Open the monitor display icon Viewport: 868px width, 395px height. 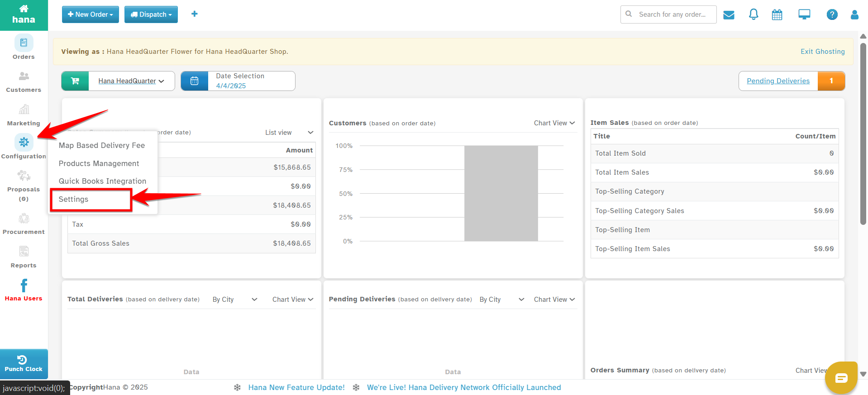coord(804,14)
